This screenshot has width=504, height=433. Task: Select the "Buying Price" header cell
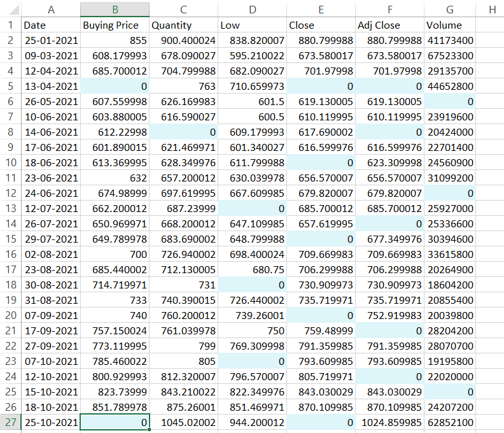(115, 25)
